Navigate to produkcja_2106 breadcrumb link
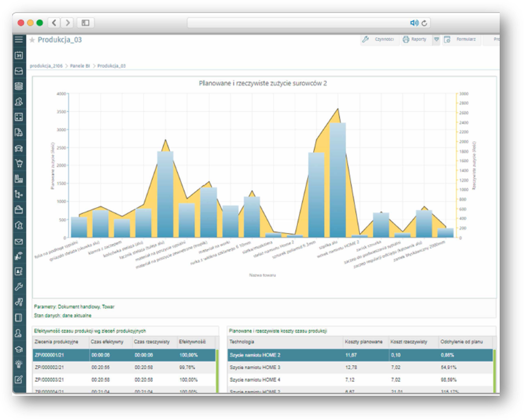The width and height of the screenshot is (524, 420). pos(46,66)
